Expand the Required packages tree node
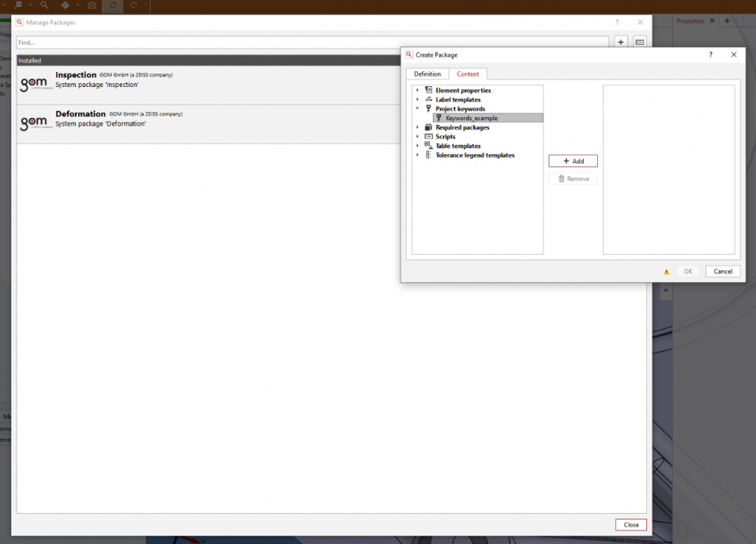The width and height of the screenshot is (756, 544). click(418, 127)
